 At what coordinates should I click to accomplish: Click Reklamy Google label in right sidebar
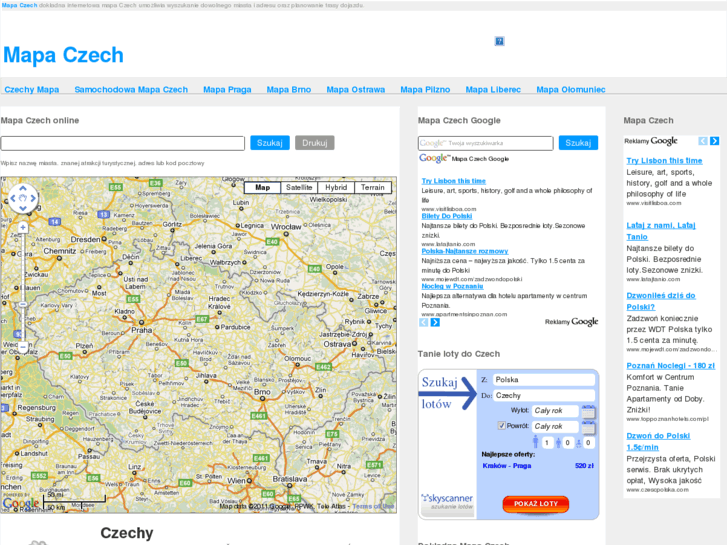click(x=650, y=141)
